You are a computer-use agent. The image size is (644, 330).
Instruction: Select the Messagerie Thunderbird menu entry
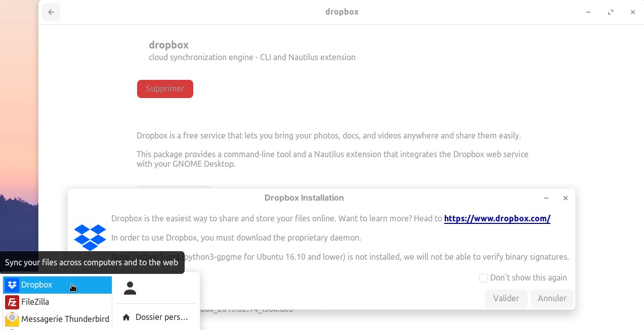(65, 319)
